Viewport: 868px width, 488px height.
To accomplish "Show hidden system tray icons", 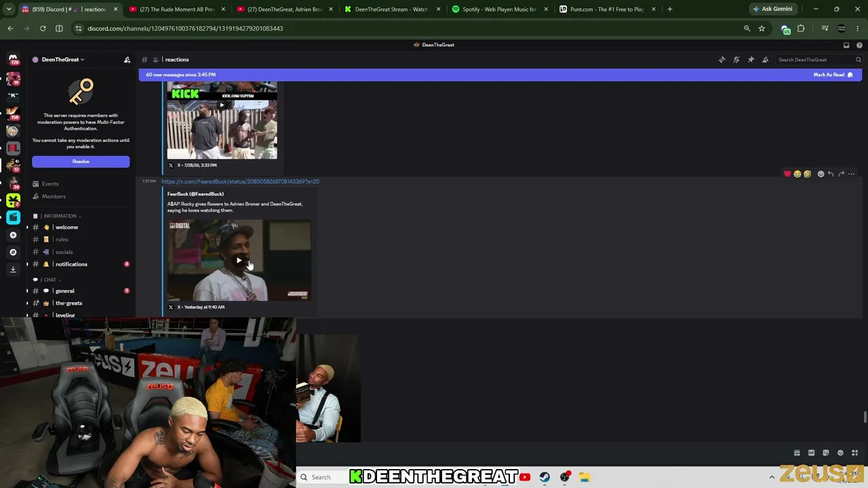I will 772,477.
